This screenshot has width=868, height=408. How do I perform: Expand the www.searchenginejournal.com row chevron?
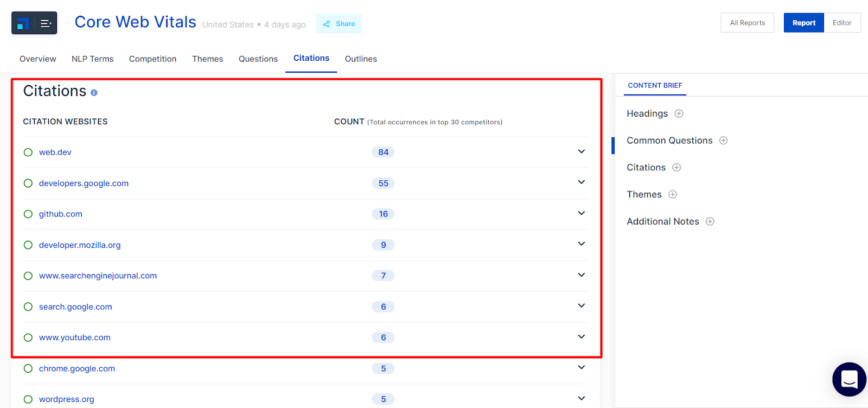[582, 275]
